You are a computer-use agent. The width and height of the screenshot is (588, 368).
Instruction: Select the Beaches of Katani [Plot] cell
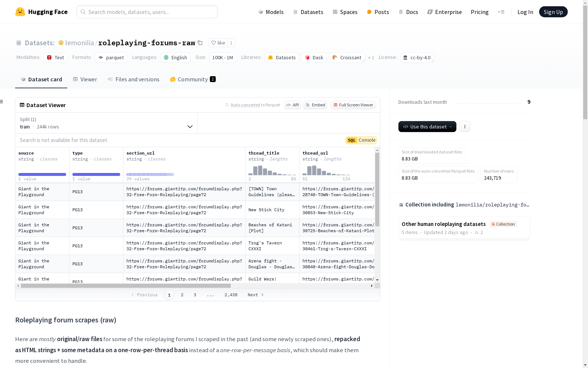[272, 228]
